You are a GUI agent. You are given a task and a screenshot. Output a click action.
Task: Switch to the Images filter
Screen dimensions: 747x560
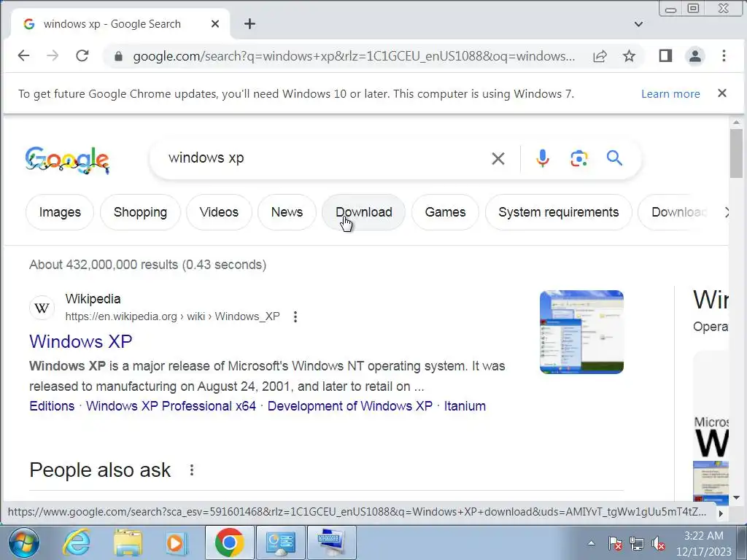[60, 212]
